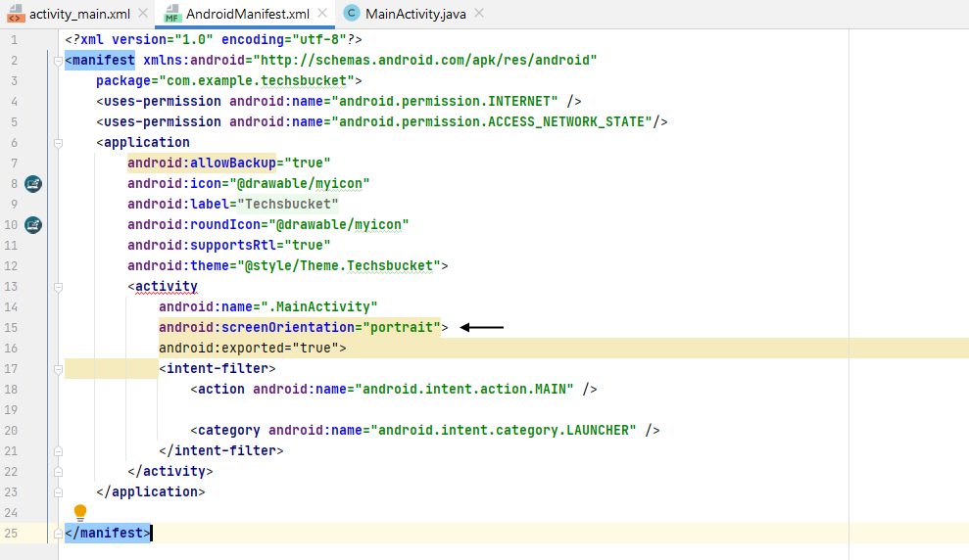Click the AndroidManifest MF file icon
Viewport: 969px width, 560px height.
[171, 14]
